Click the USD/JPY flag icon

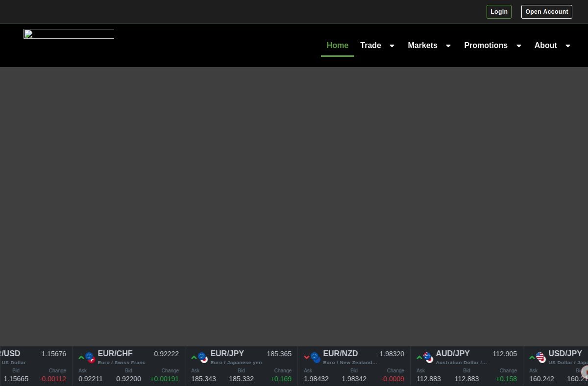click(541, 358)
